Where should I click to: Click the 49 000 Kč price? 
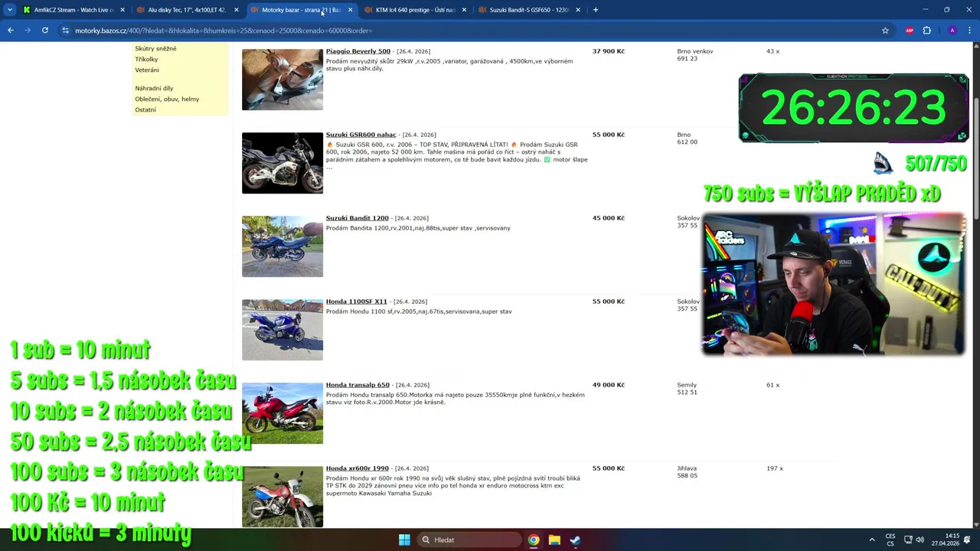[608, 385]
